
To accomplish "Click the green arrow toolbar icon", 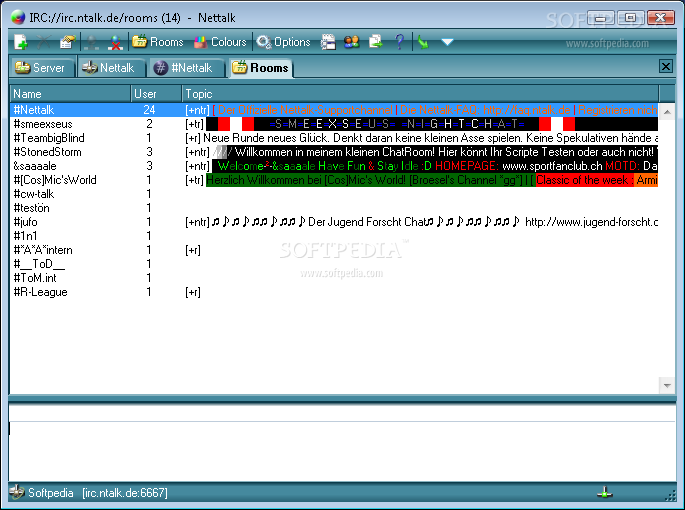I will tap(423, 42).
